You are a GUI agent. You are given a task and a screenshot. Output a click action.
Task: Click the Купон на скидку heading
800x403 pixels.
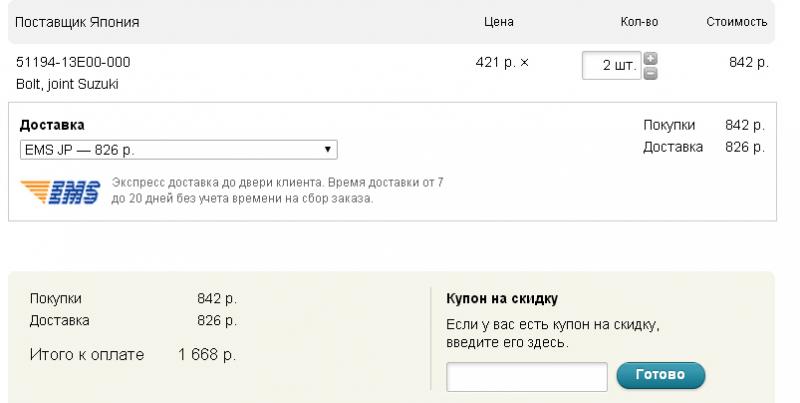[502, 298]
